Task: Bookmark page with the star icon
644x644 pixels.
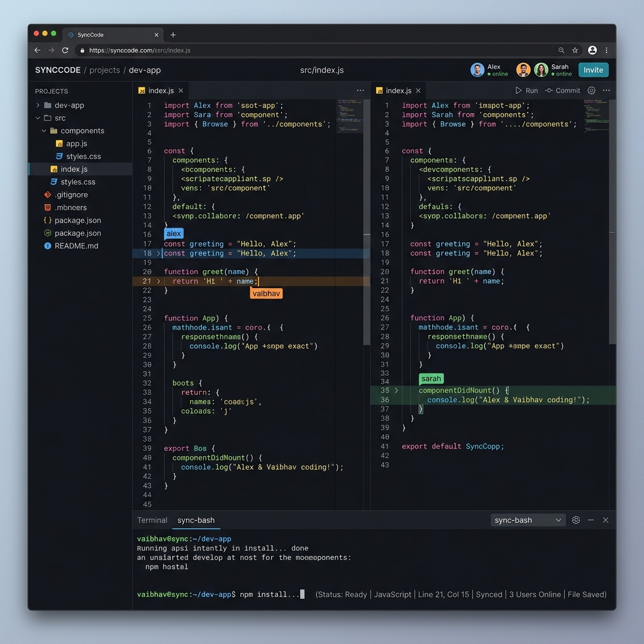Action: pos(575,50)
